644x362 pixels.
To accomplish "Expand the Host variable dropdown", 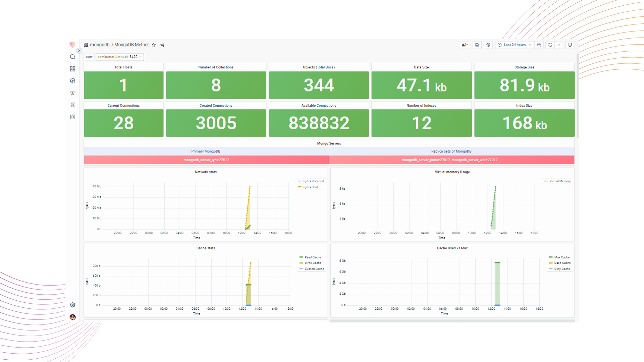I will click(119, 57).
